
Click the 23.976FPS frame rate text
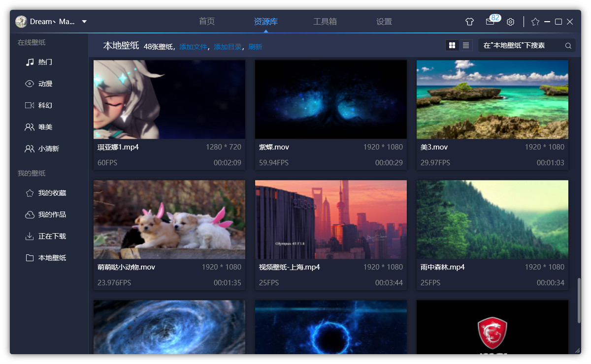pos(114,283)
